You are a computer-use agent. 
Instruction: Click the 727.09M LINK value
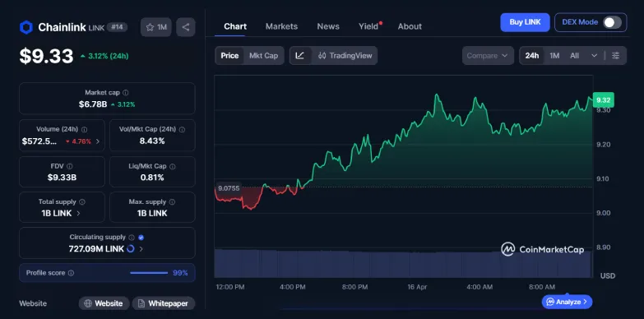[96, 249]
